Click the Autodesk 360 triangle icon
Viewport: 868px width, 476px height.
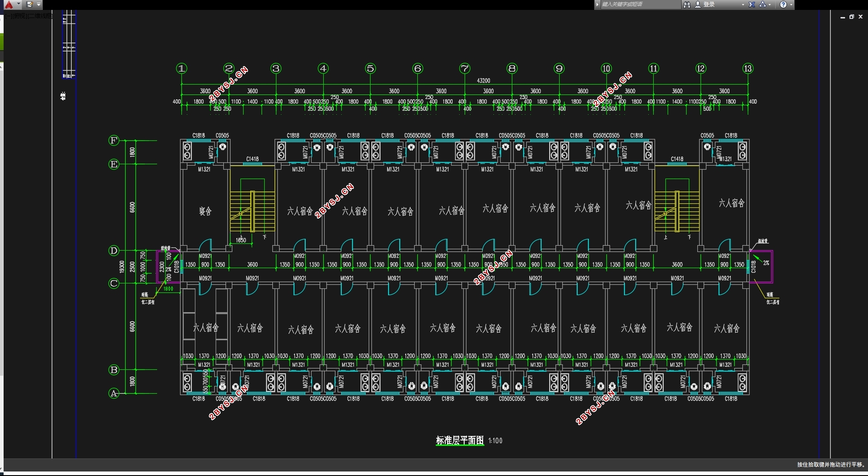click(x=762, y=4)
